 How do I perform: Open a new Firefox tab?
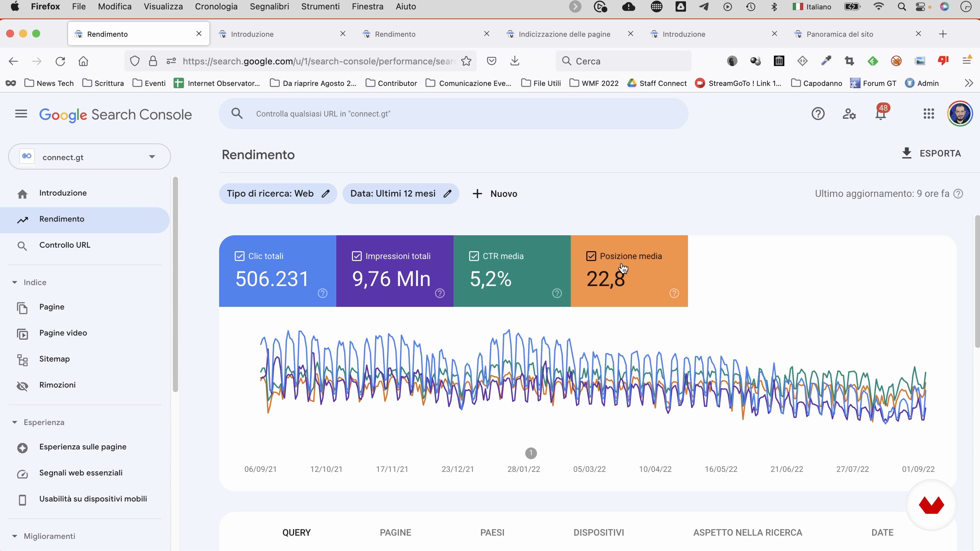coord(943,34)
